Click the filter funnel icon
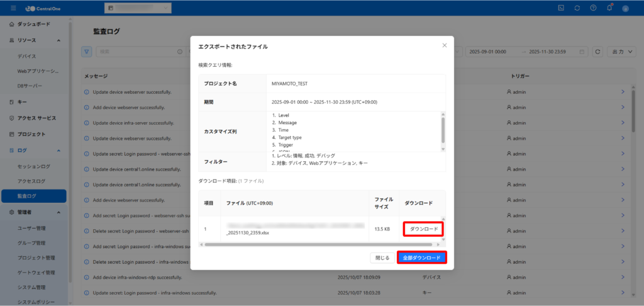 (87, 52)
